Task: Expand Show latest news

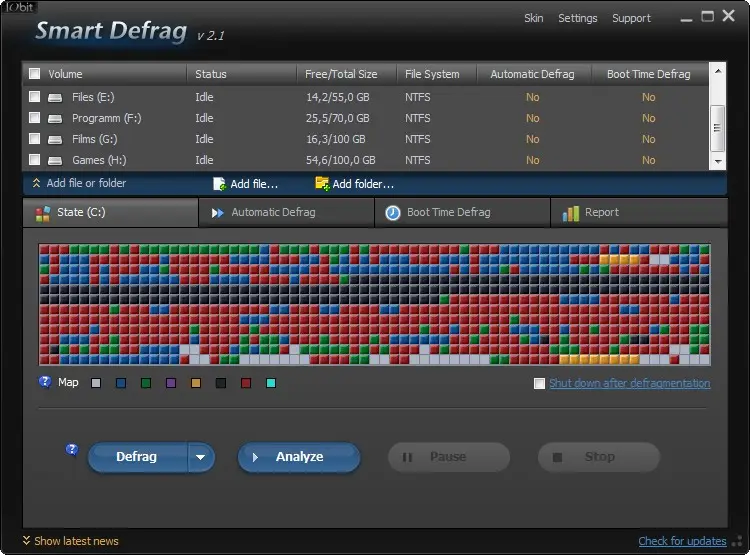Action: pos(70,541)
